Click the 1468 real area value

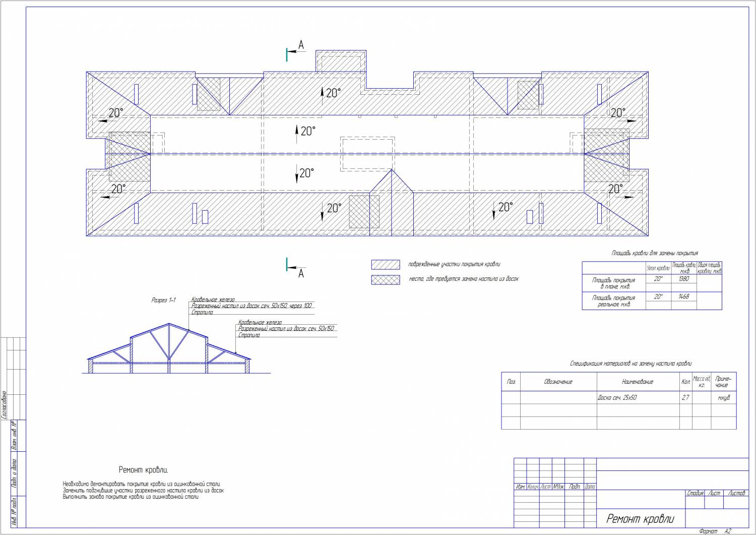(683, 296)
